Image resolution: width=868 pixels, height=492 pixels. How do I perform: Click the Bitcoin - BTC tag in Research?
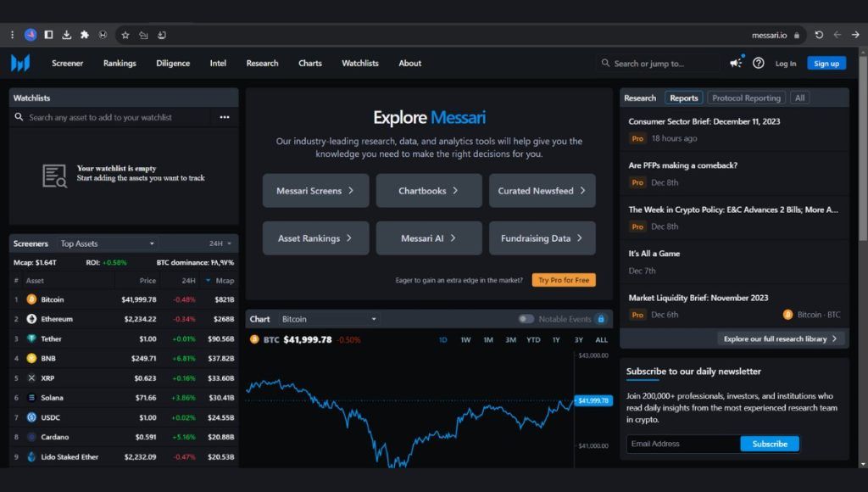[x=811, y=315]
